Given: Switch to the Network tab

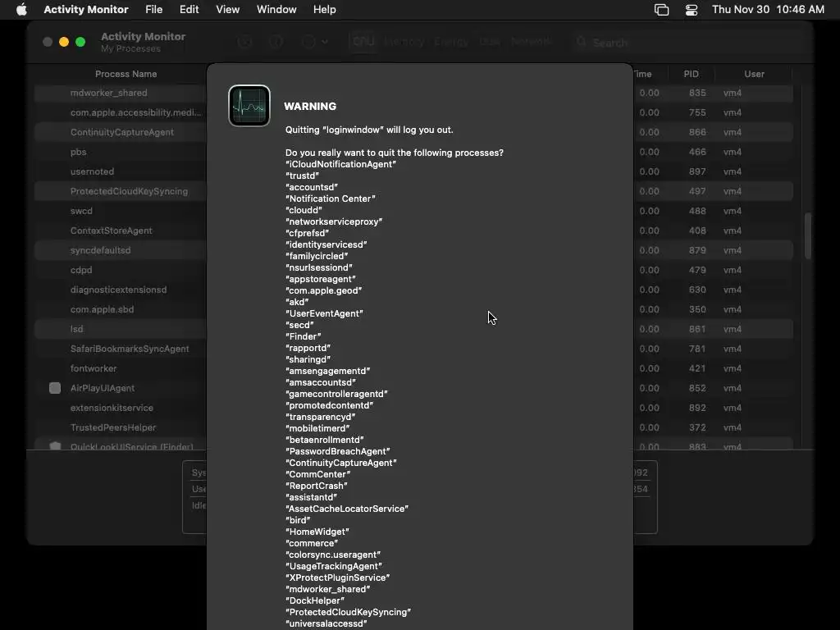Looking at the screenshot, I should click(531, 41).
